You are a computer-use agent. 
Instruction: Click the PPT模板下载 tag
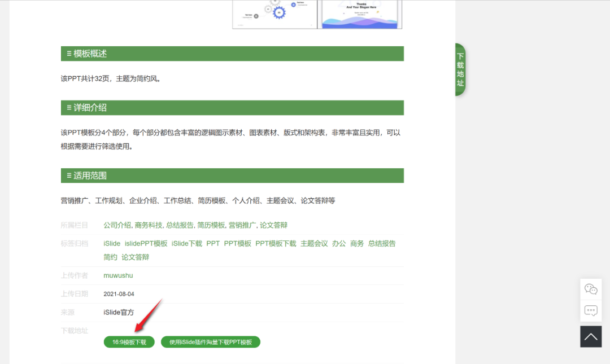275,243
